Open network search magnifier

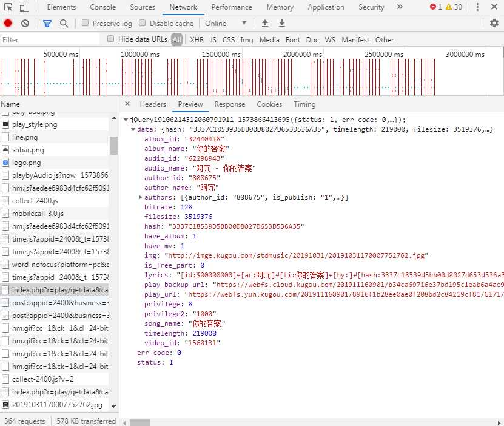point(64,24)
